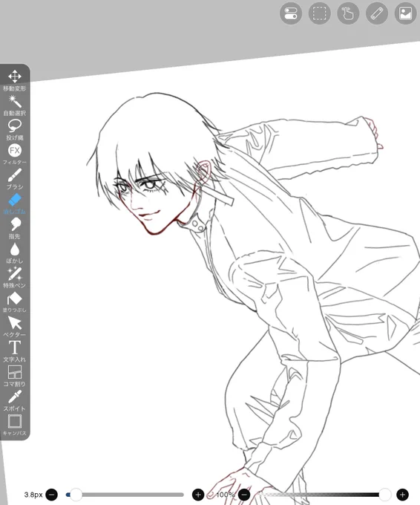Select the Text (文字入れ) tool
The image size is (420, 505).
tap(15, 351)
